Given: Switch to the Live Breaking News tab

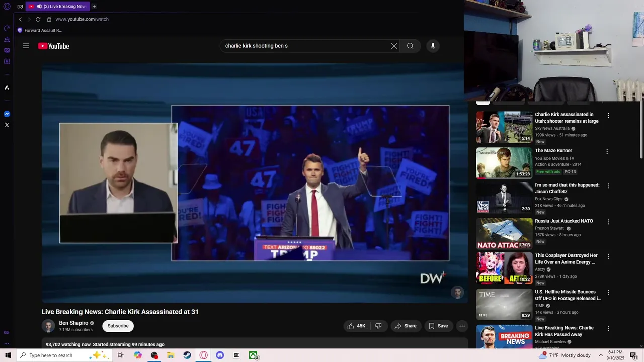Looking at the screenshot, I should pos(57,6).
